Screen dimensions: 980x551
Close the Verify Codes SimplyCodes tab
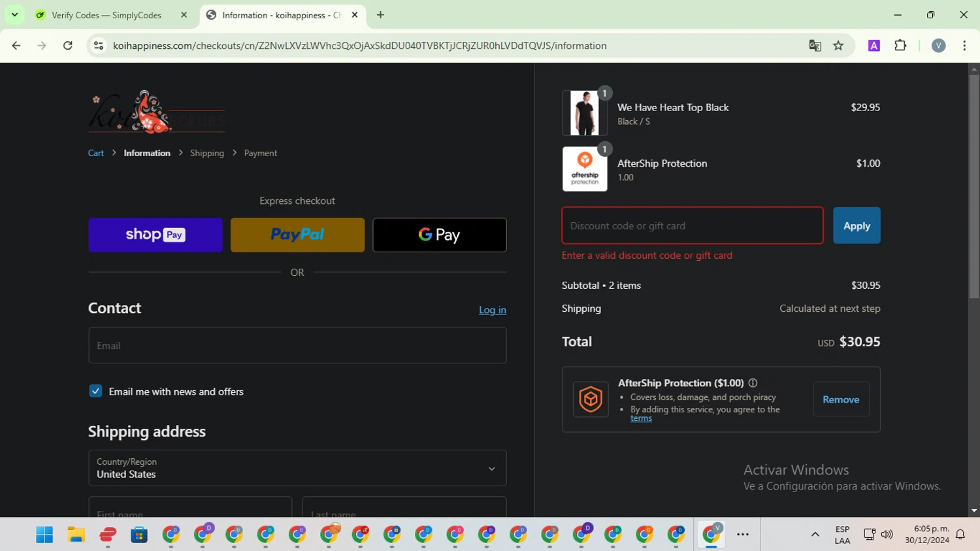[184, 15]
